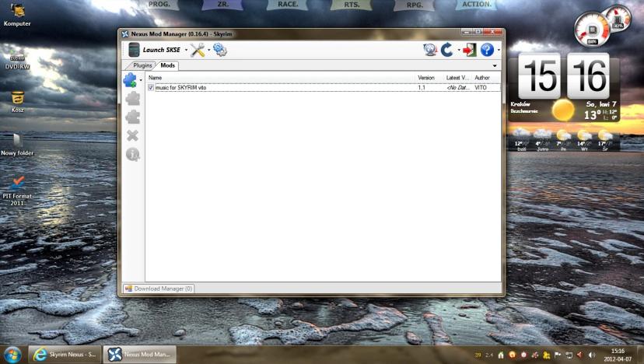This screenshot has height=364, width=644.
Task: Click the grey X delete mod icon
Action: pyautogui.click(x=132, y=135)
